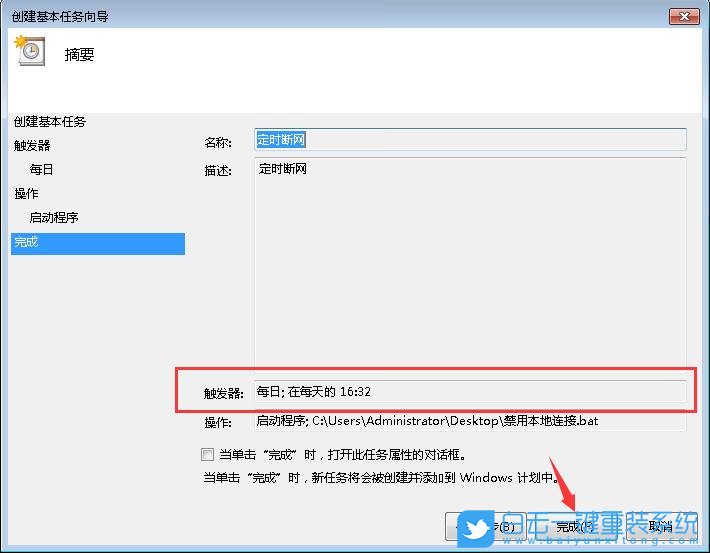
Task: Select the 创建基本任务 step in sidebar
Action: (50, 121)
